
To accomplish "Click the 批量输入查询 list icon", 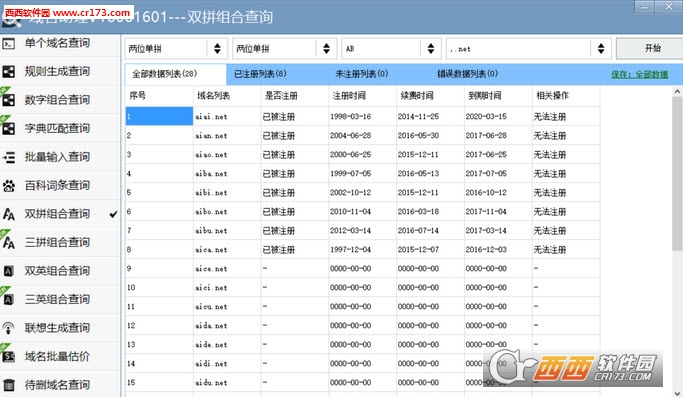I will pyautogui.click(x=9, y=157).
